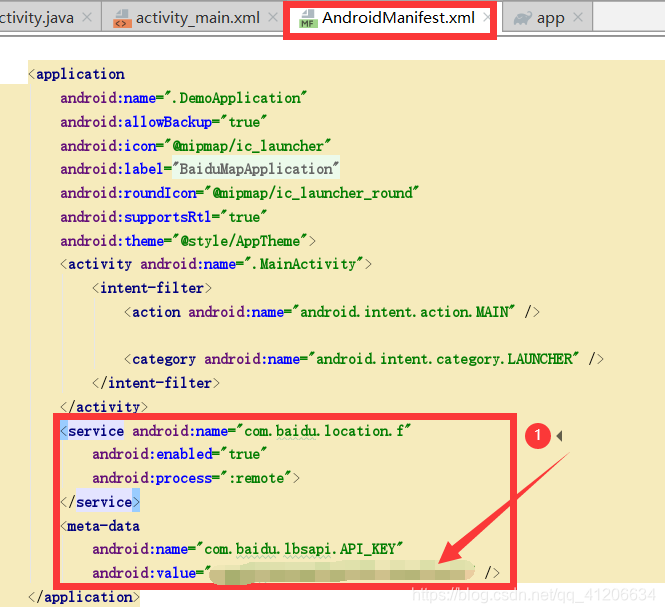The width and height of the screenshot is (665, 613).
Task: Click the "com.baidu.location.f" service name
Action: pos(324,431)
